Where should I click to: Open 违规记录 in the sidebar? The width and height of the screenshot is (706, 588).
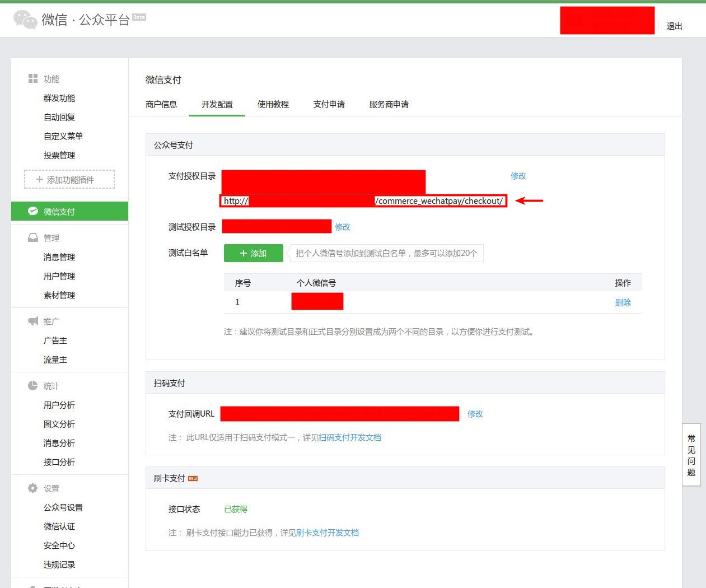click(x=59, y=564)
